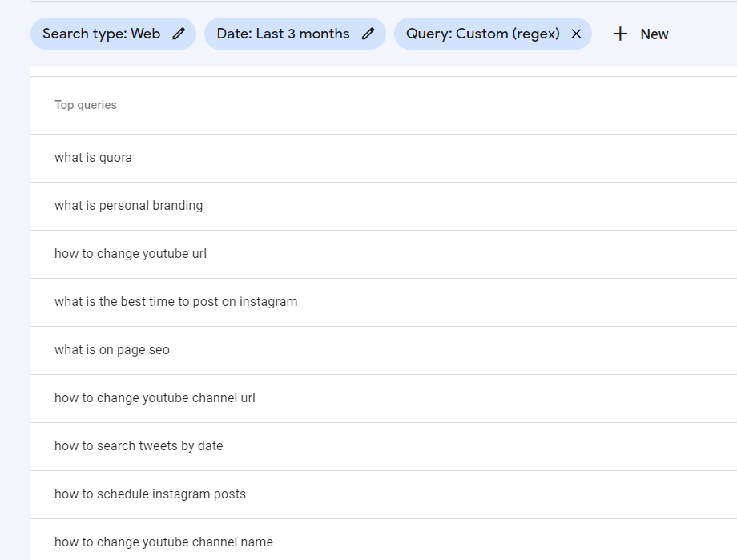This screenshot has width=737, height=560.
Task: Select 'how to schedule instagram posts' query
Action: click(150, 494)
